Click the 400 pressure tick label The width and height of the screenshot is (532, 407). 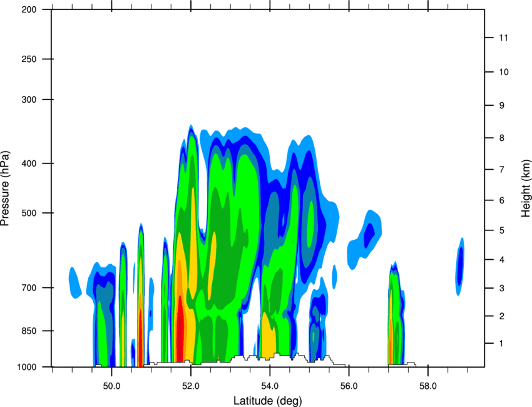tap(29, 163)
